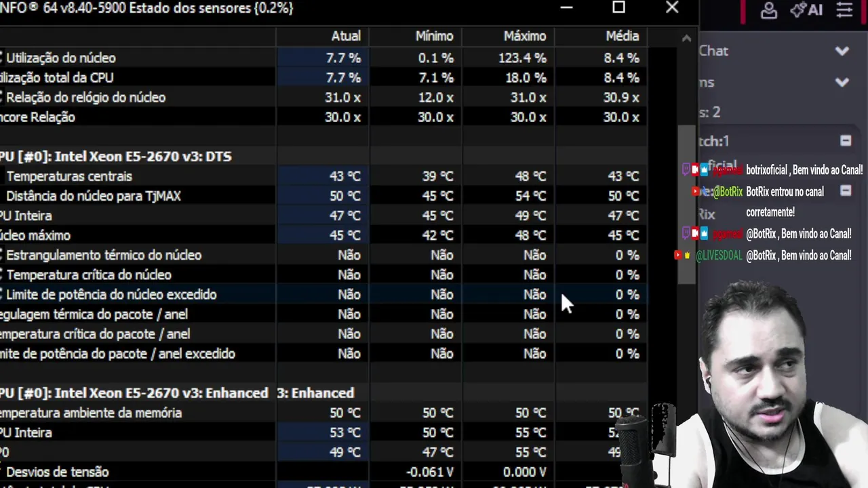The width and height of the screenshot is (868, 488).
Task: Maximize the HWiNFO sensor status window
Action: (x=618, y=8)
